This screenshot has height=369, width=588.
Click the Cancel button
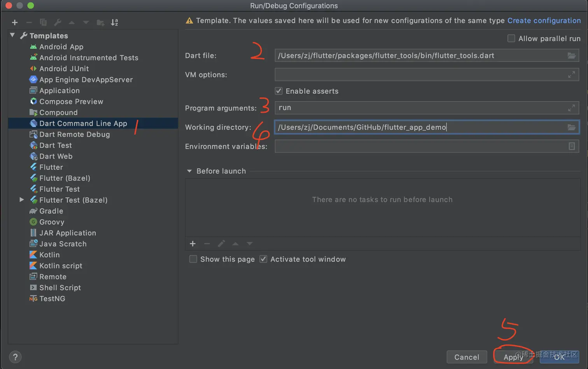[467, 357]
